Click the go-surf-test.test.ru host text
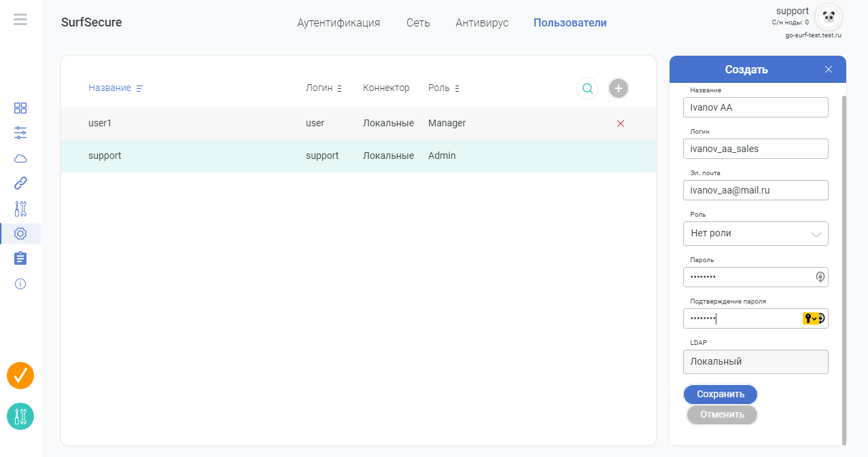 point(813,35)
